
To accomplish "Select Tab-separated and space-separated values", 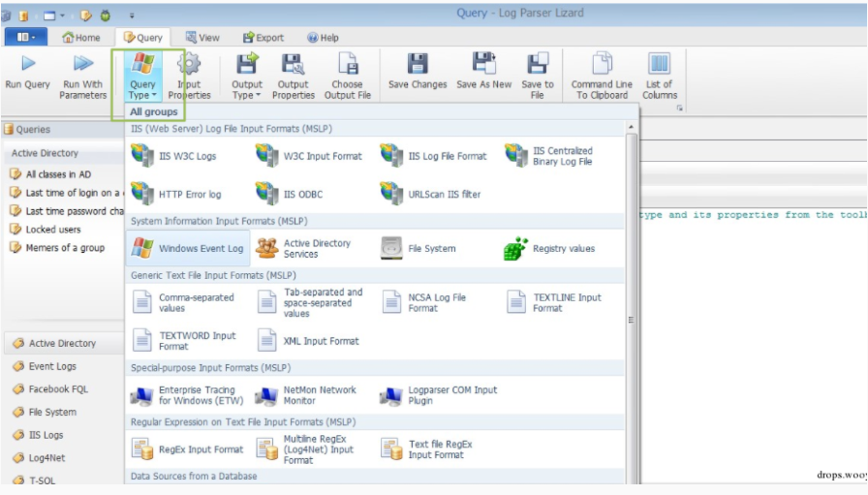I will (312, 302).
